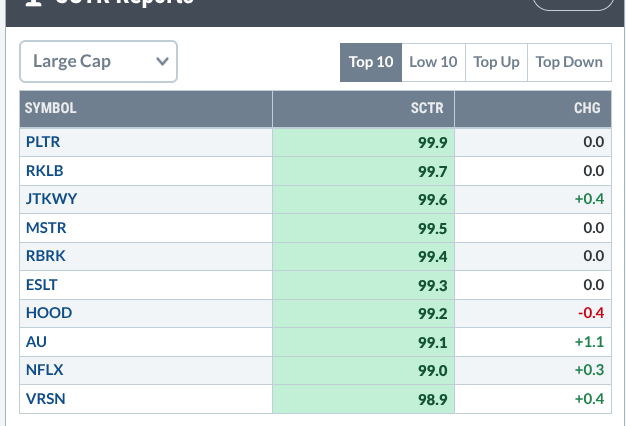The image size is (626, 426).
Task: Open the RBRK symbol link
Action: click(x=46, y=256)
